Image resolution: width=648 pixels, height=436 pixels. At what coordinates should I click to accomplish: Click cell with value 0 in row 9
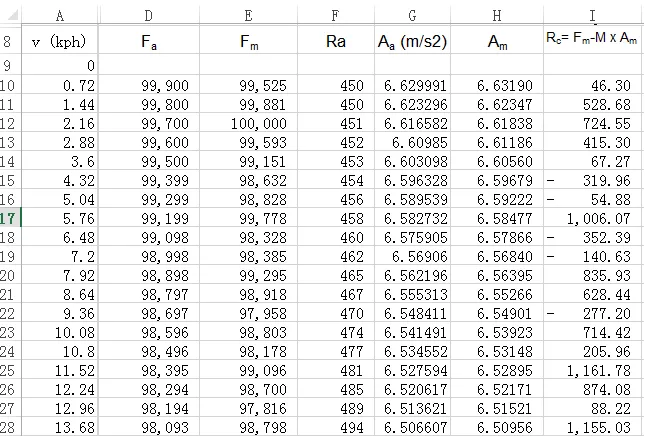[60, 65]
